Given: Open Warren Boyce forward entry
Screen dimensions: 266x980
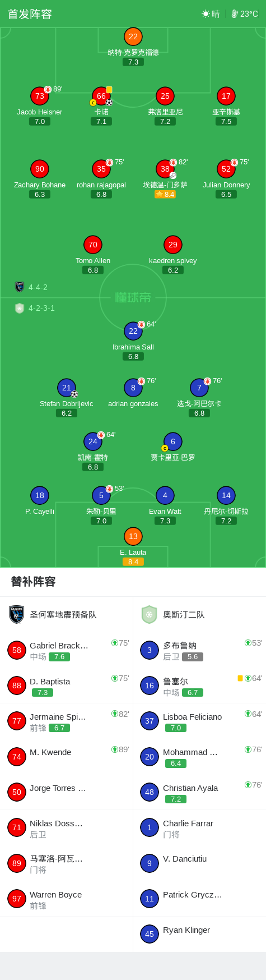Looking at the screenshot, I should click(67, 899).
